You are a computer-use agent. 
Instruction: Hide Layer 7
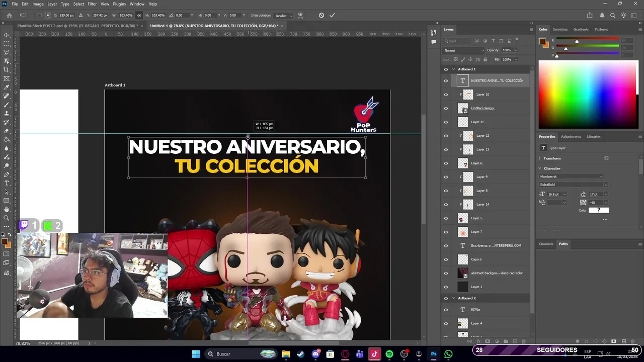(x=446, y=232)
